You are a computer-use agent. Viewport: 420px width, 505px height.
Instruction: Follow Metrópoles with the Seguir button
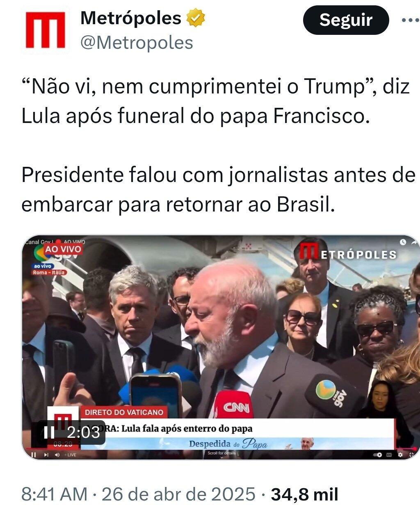point(346,20)
